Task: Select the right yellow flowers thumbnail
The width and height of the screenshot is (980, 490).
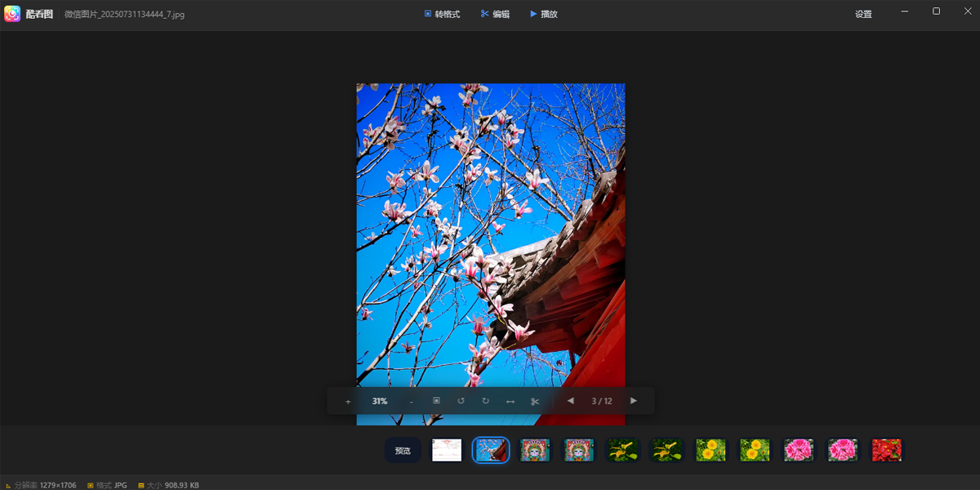Action: click(755, 450)
